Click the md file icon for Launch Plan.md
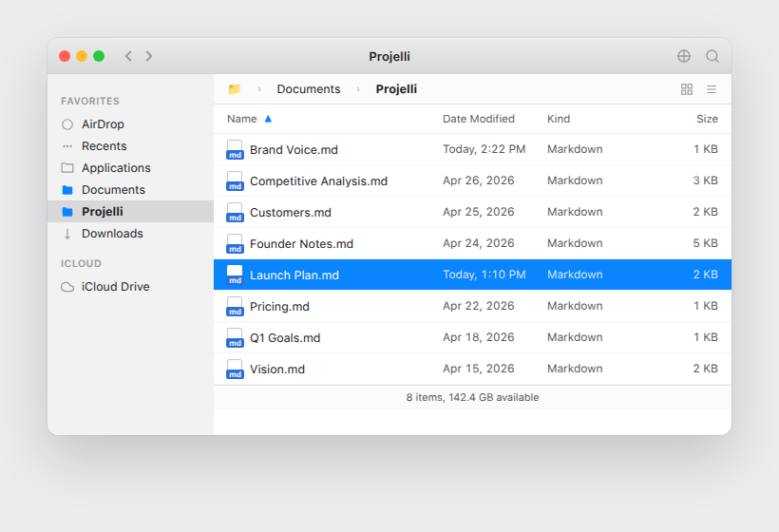The width and height of the screenshot is (779, 532). 235,275
